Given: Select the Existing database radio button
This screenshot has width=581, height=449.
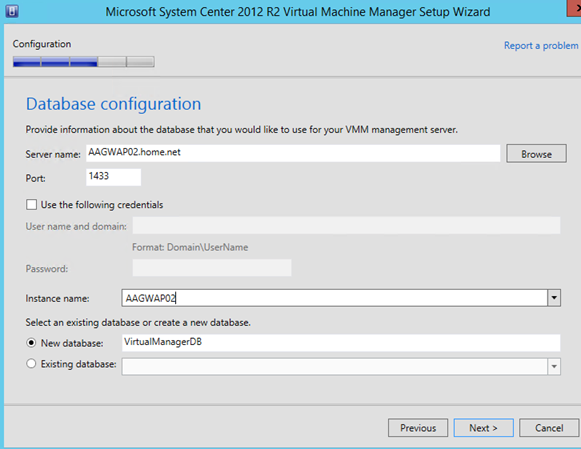Looking at the screenshot, I should coord(31,364).
